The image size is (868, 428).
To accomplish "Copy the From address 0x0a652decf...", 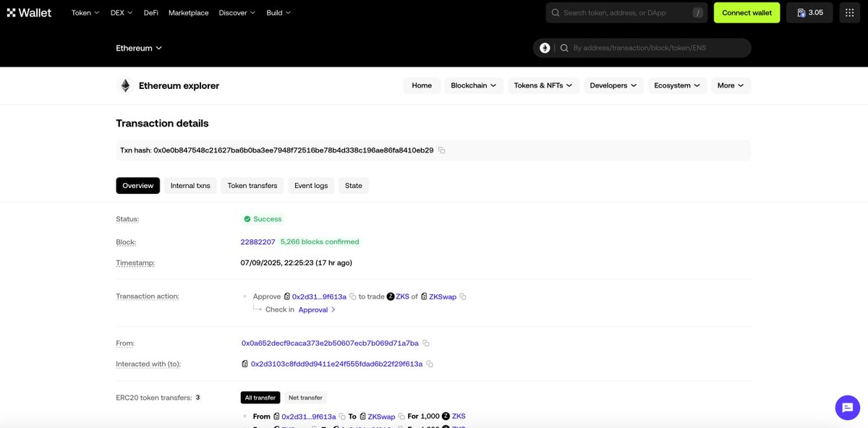I will coord(426,343).
